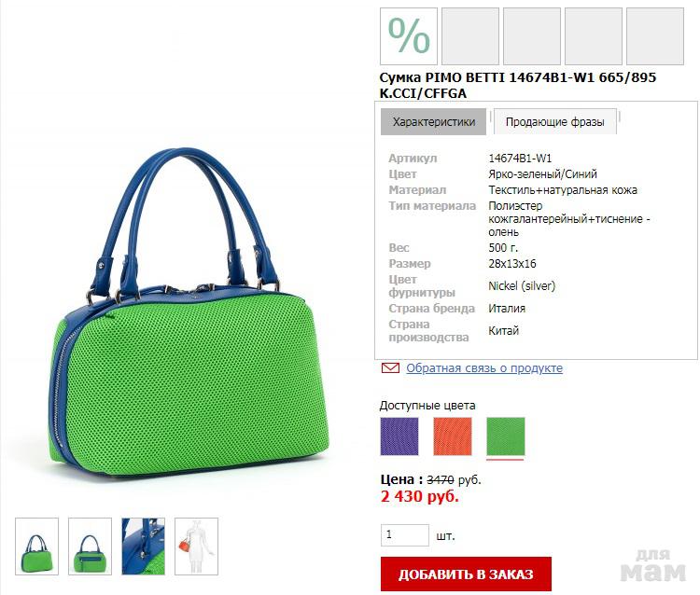Select the second empty gray badge placeholder
700x595 pixels.
coord(470,36)
